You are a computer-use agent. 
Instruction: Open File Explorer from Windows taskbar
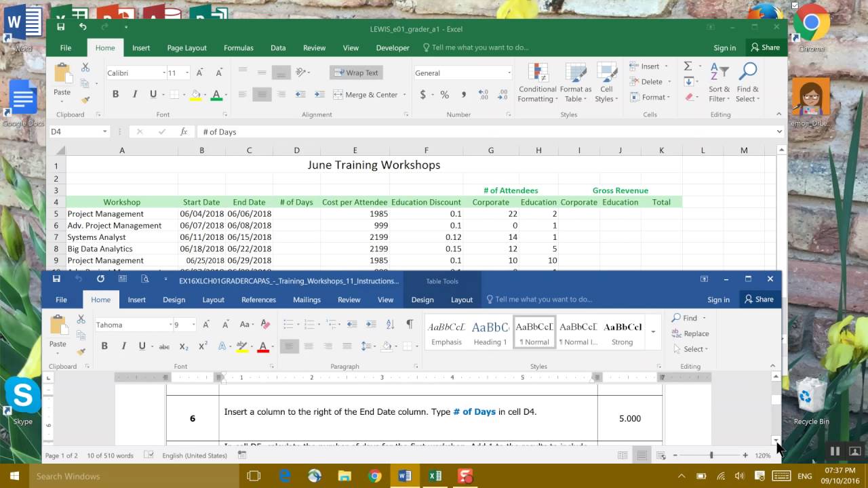click(344, 476)
